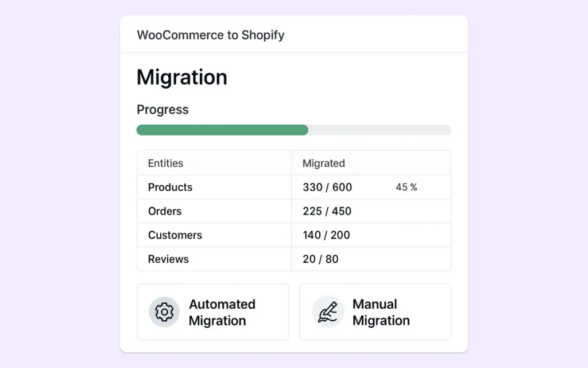Select the Reviews row label
The image size is (588, 368).
[168, 259]
